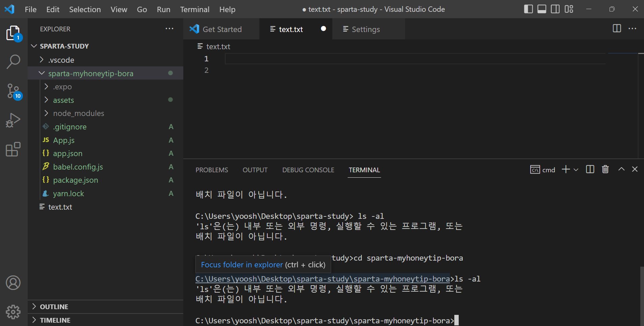The height and width of the screenshot is (326, 644).
Task: Click text.txt in the breadcrumb
Action: tap(218, 47)
